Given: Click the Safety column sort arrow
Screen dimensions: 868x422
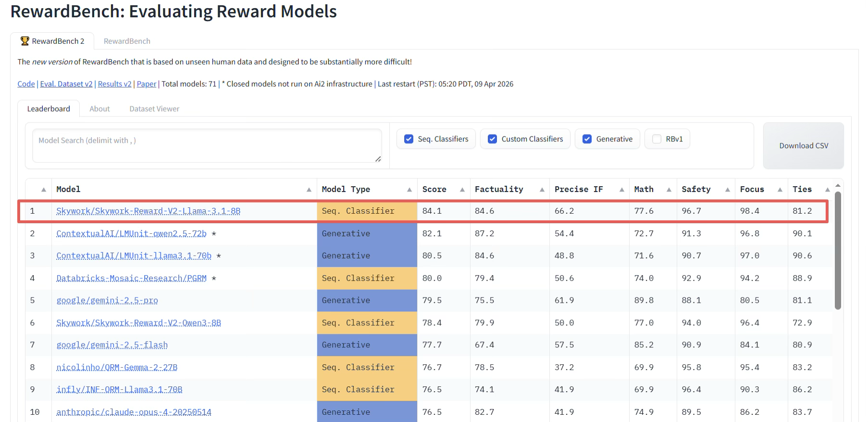Looking at the screenshot, I should 727,190.
